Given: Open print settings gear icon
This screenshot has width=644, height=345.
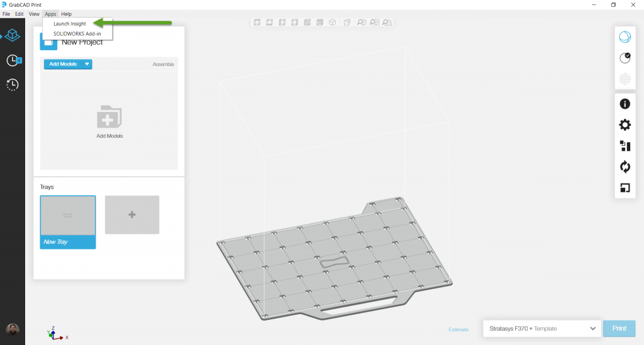Looking at the screenshot, I should 625,125.
